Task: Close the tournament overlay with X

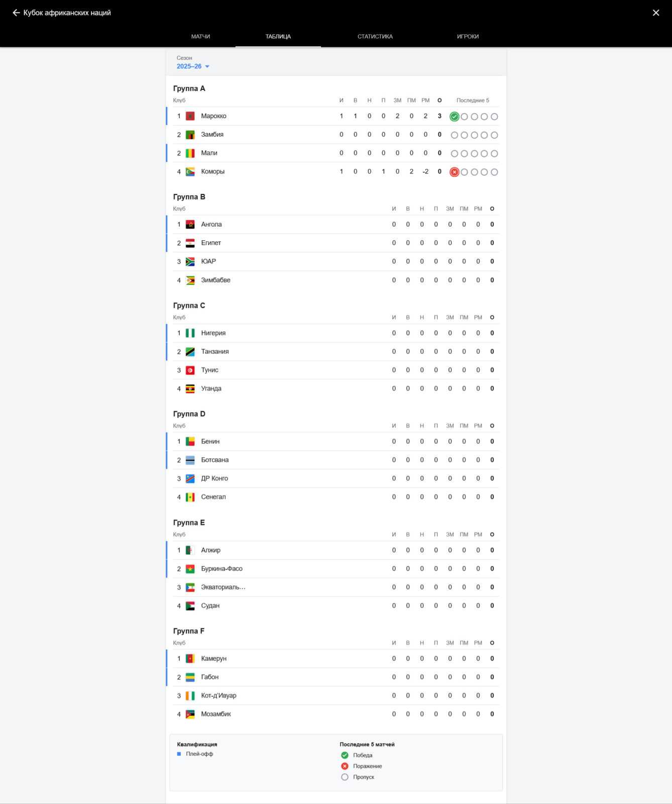Action: pyautogui.click(x=655, y=13)
